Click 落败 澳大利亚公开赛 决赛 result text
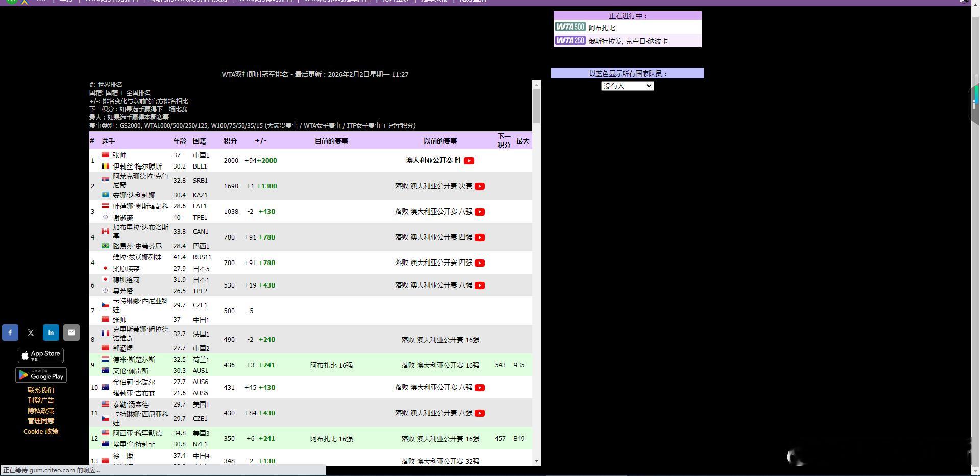980x476 pixels. coord(433,186)
